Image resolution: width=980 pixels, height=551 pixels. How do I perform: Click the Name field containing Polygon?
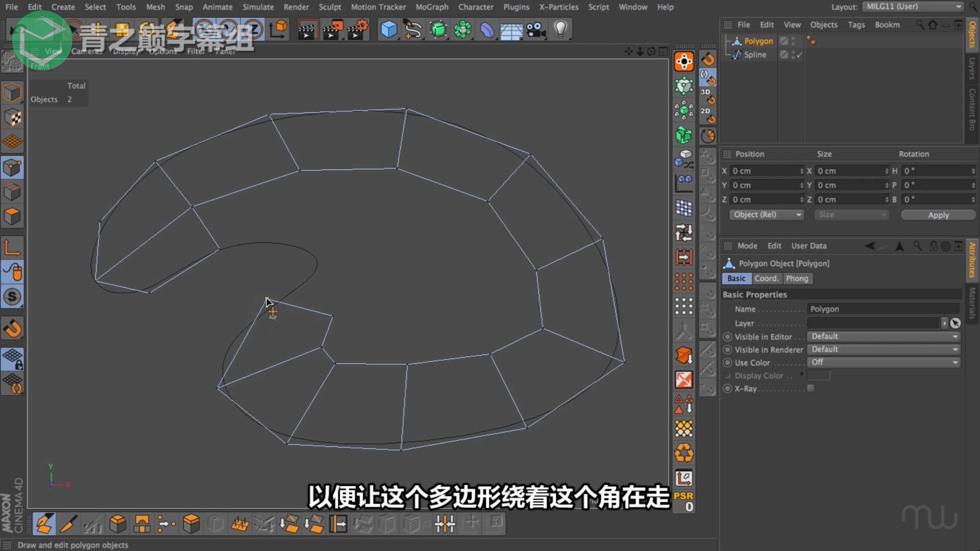[x=883, y=309]
